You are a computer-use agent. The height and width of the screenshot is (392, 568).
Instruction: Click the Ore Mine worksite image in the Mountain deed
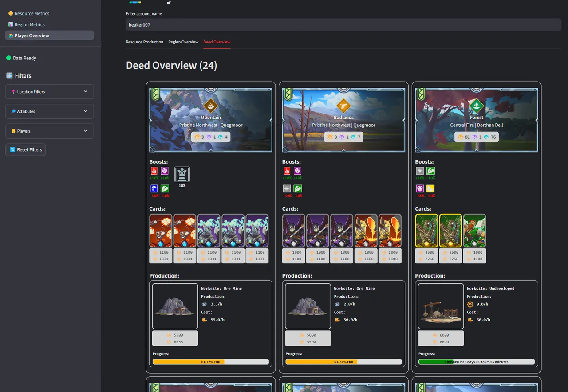(175, 306)
